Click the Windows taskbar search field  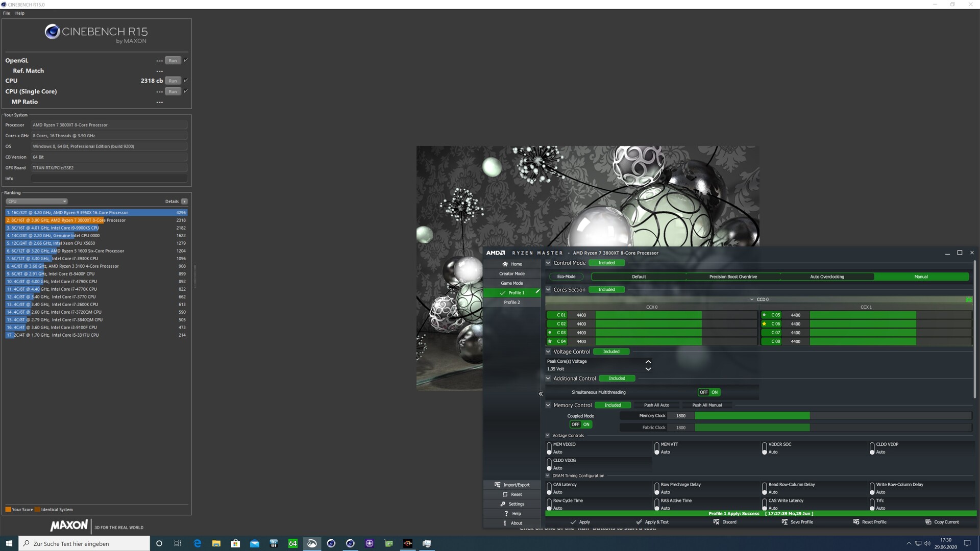coord(84,543)
